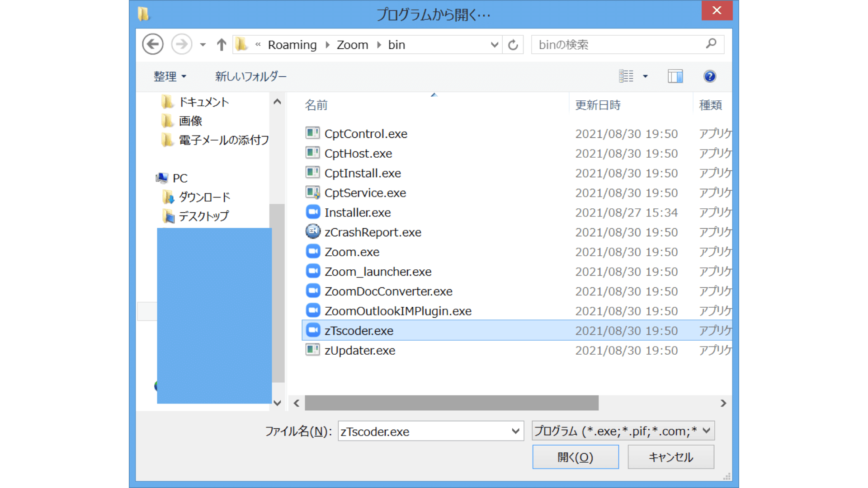Image resolution: width=868 pixels, height=488 pixels.
Task: Click the Zoom breadcrumb in address bar
Action: click(x=352, y=44)
